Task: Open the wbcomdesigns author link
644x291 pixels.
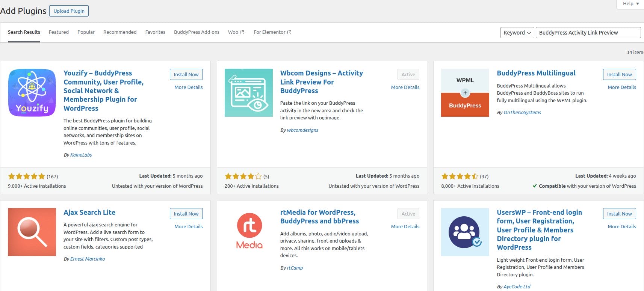Action: point(302,130)
